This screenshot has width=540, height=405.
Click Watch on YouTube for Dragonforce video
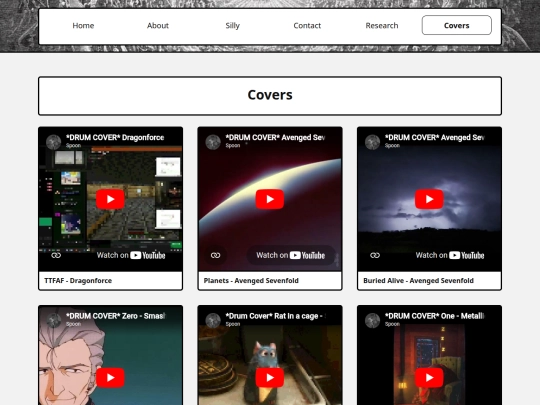pyautogui.click(x=131, y=255)
